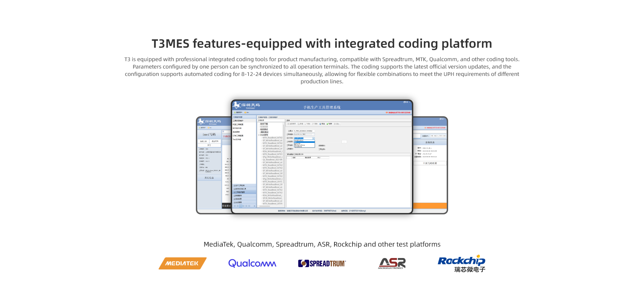Screen dimensions: 644x297
Task: Click the blue cancel icon in toolbar
Action: [x=321, y=124]
